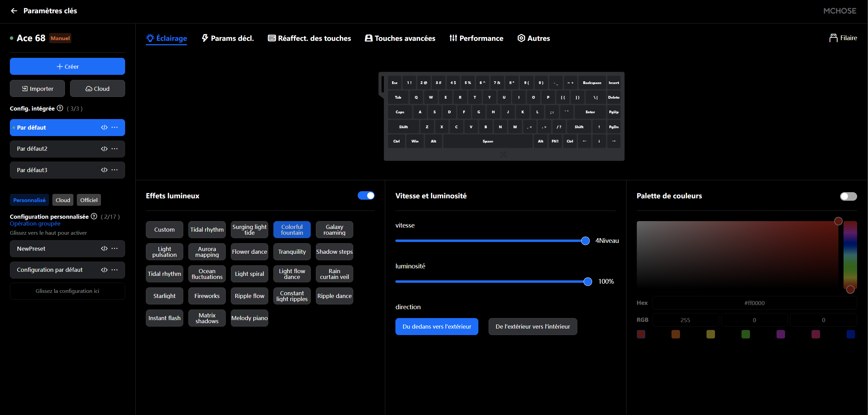
Task: Click the code icon on Par défaut2
Action: pyautogui.click(x=104, y=149)
